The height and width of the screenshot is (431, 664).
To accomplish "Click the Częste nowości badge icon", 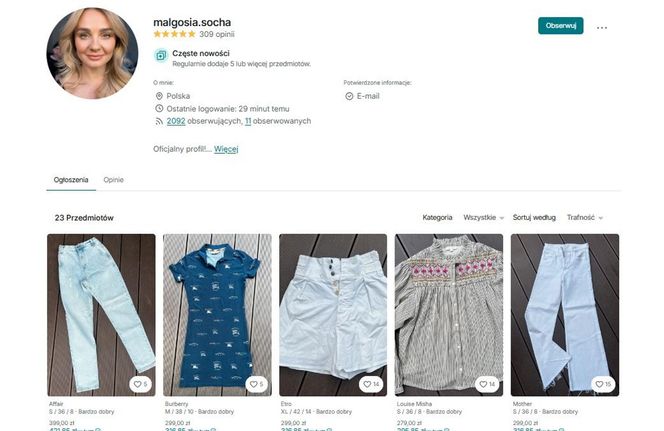I will click(x=160, y=56).
